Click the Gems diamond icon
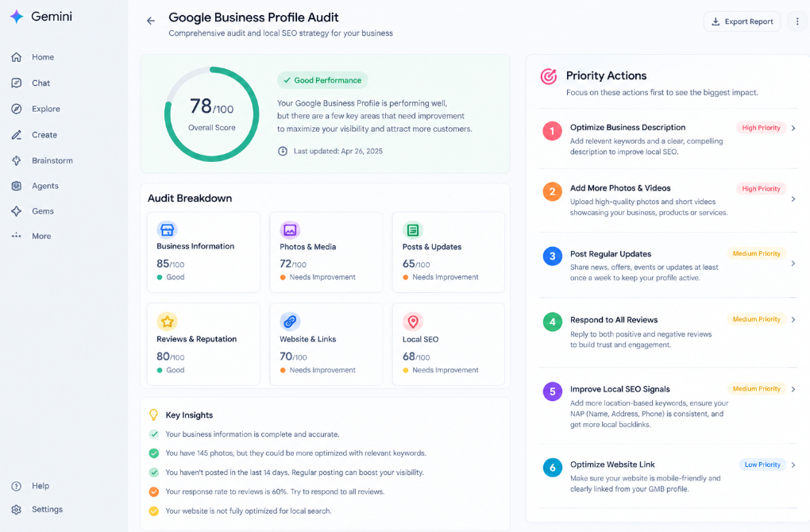Viewport: 810px width, 532px height. pos(17,211)
